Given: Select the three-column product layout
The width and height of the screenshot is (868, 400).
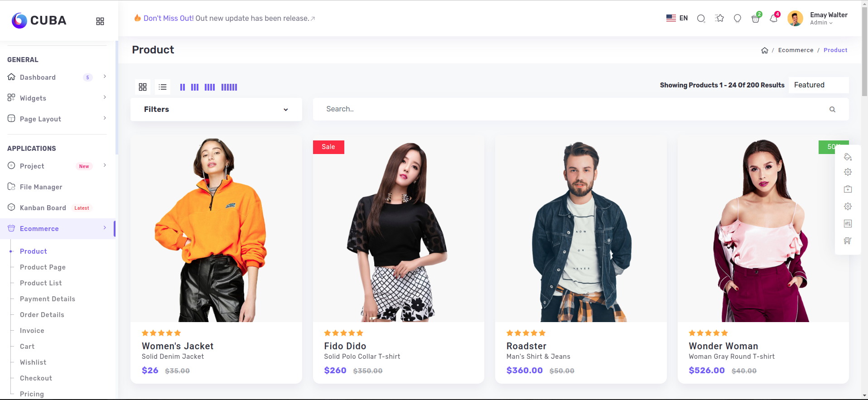Looking at the screenshot, I should point(195,87).
